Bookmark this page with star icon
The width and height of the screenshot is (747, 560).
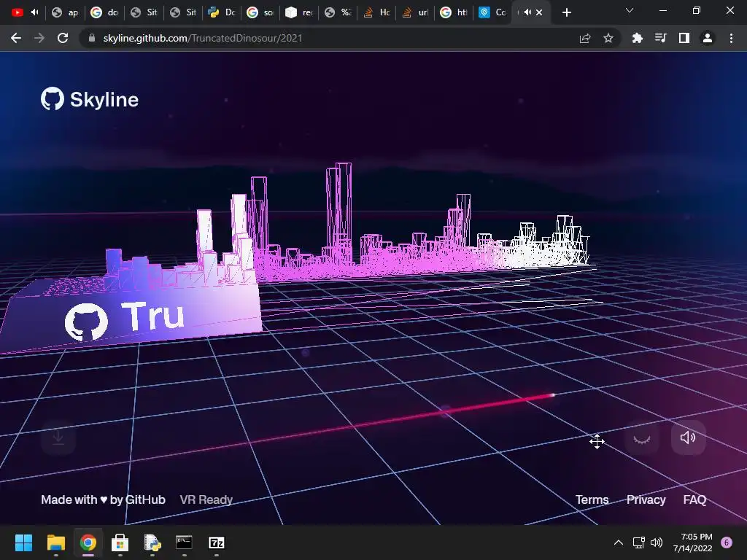[608, 38]
